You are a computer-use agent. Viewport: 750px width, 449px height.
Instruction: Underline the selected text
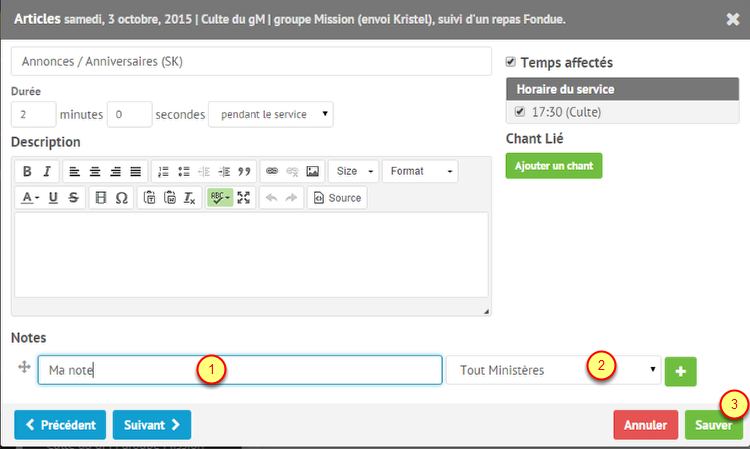coord(53,197)
